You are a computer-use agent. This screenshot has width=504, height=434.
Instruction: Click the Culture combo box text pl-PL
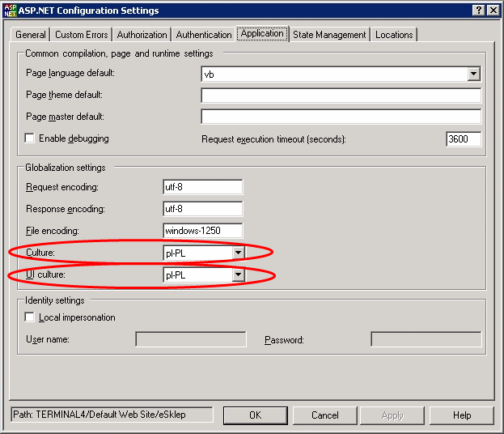tap(176, 253)
